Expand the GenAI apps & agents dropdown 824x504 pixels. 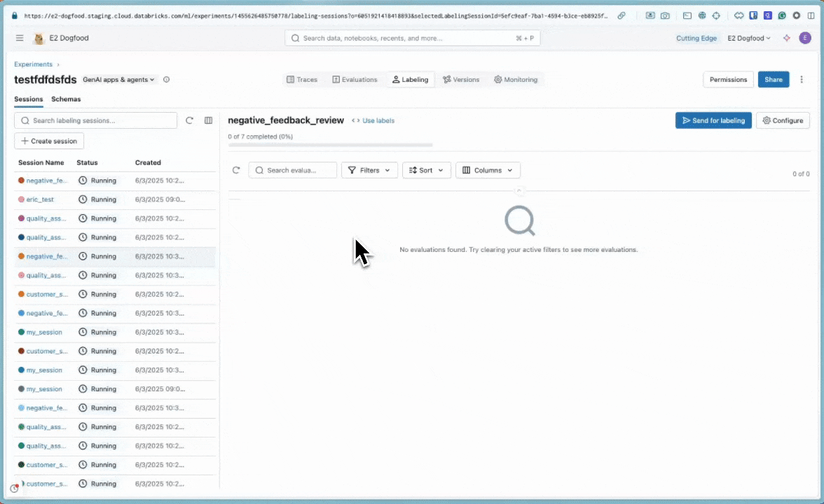pyautogui.click(x=118, y=80)
